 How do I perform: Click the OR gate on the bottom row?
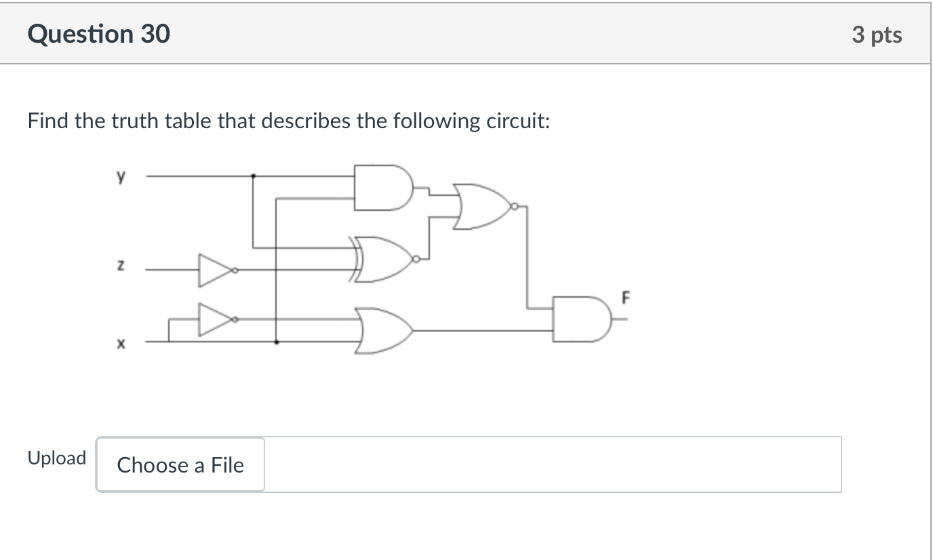pos(383,332)
